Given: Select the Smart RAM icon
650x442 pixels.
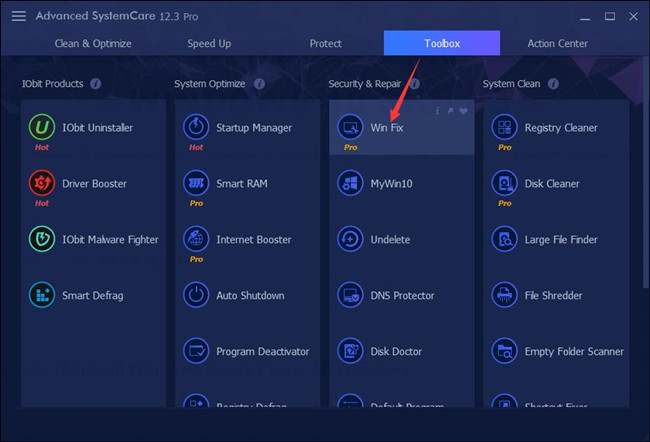Looking at the screenshot, I should tap(196, 183).
